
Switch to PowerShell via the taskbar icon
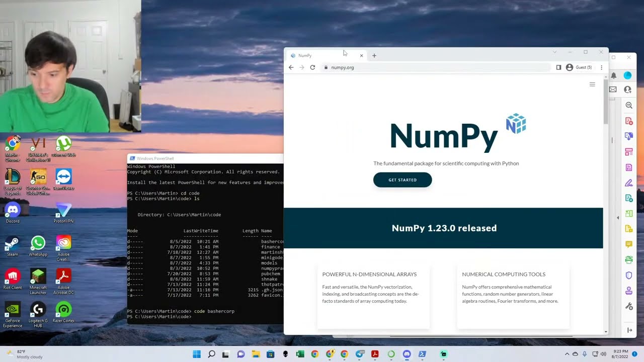pyautogui.click(x=422, y=354)
